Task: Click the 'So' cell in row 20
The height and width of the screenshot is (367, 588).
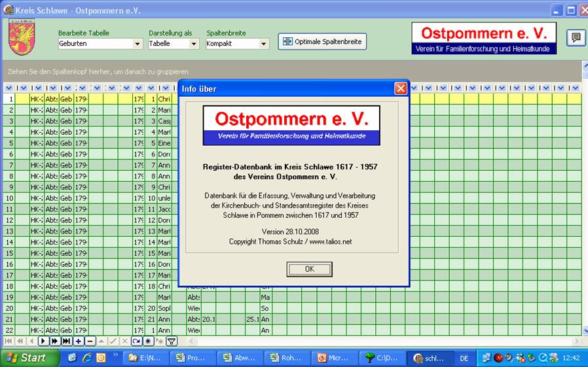Action: pos(266,308)
